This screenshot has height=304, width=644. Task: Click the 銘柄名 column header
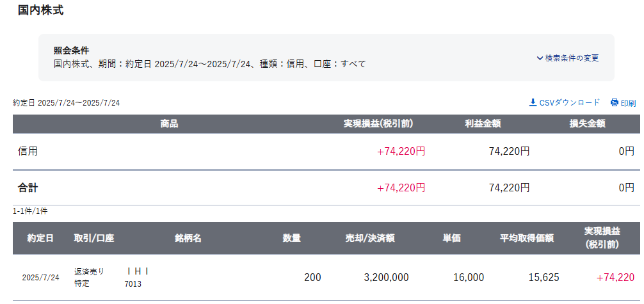(188, 238)
